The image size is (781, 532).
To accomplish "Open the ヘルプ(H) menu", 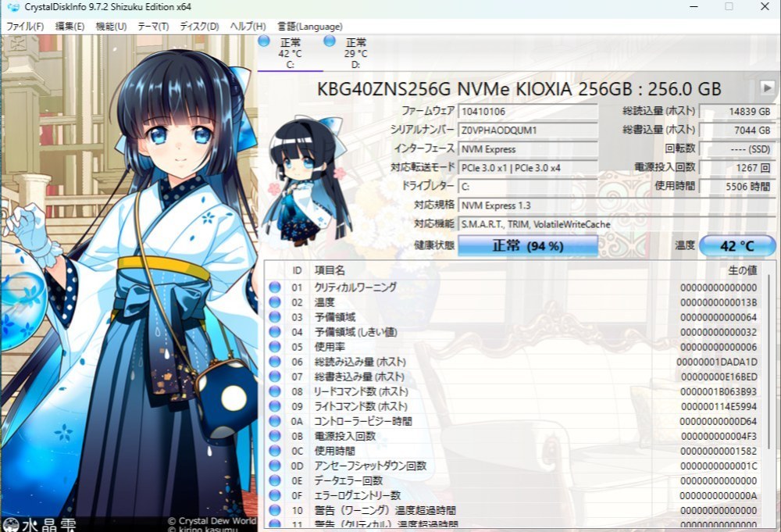I will (248, 27).
